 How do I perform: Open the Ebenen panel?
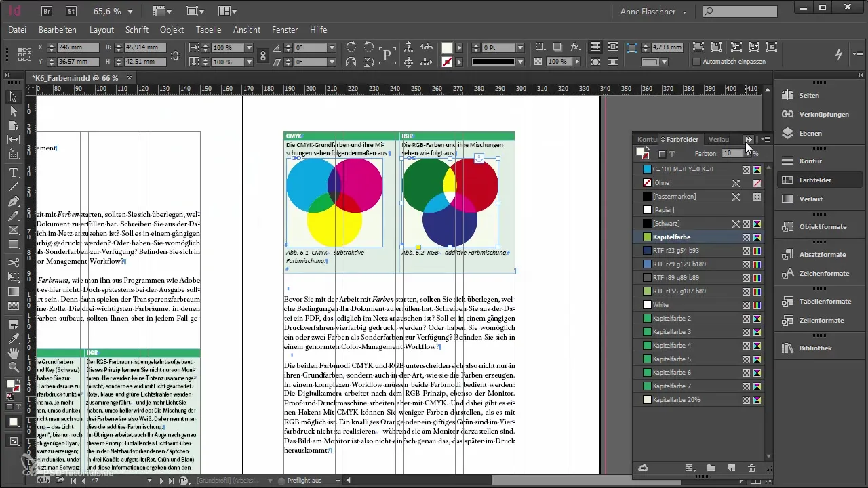click(810, 134)
